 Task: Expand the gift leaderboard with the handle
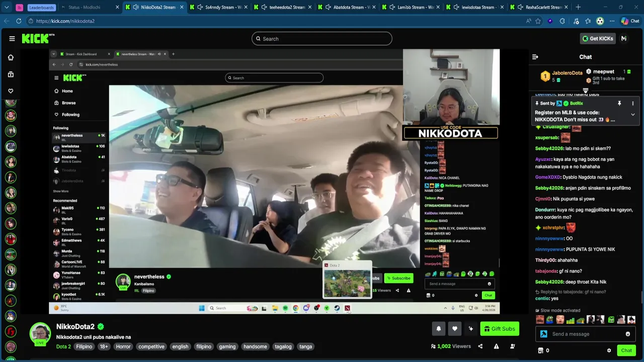[x=586, y=91]
